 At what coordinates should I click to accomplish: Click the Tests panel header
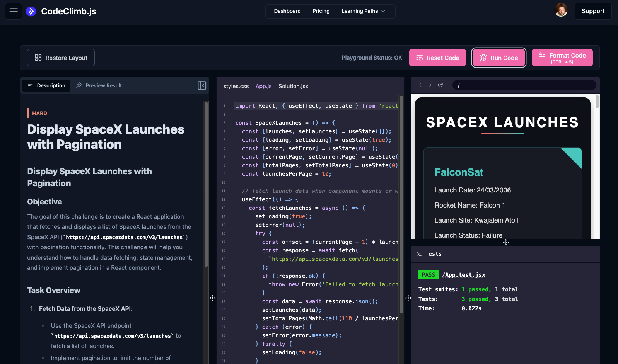pos(505,254)
